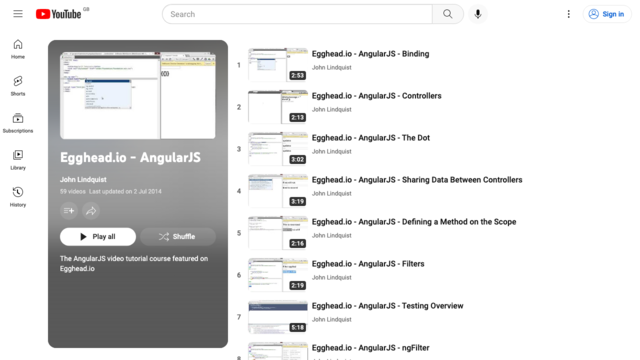The width and height of the screenshot is (640, 360).
Task: Shuffle the Egghead.io AngularJS playlist
Action: tap(178, 237)
